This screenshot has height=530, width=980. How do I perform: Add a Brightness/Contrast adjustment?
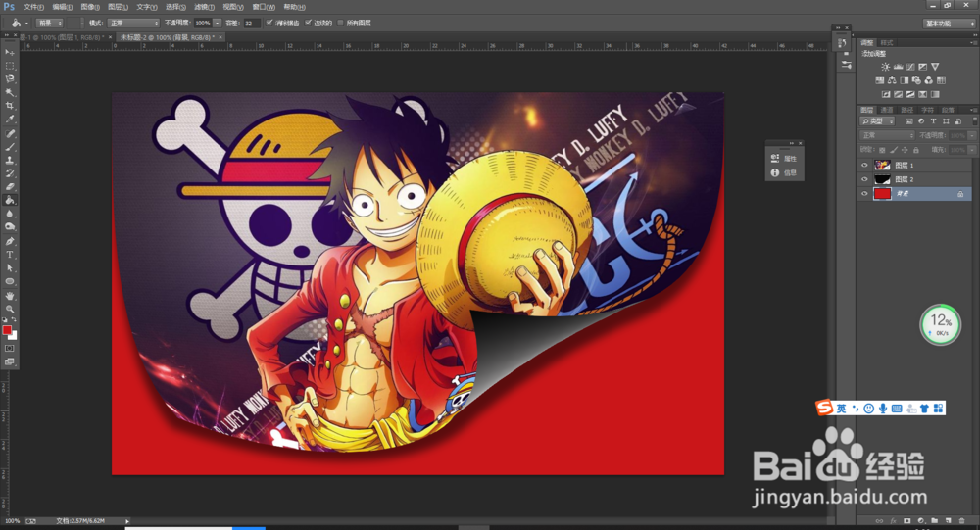tap(886, 67)
